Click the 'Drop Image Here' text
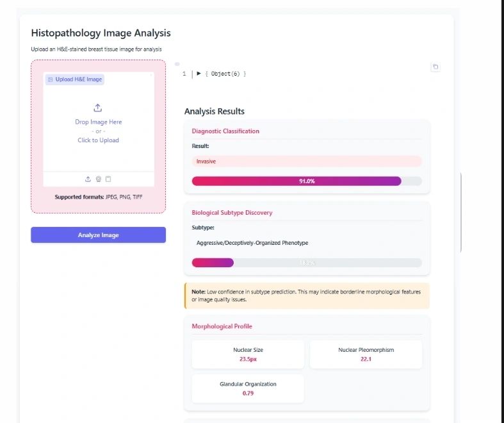504x423 pixels. pos(99,122)
